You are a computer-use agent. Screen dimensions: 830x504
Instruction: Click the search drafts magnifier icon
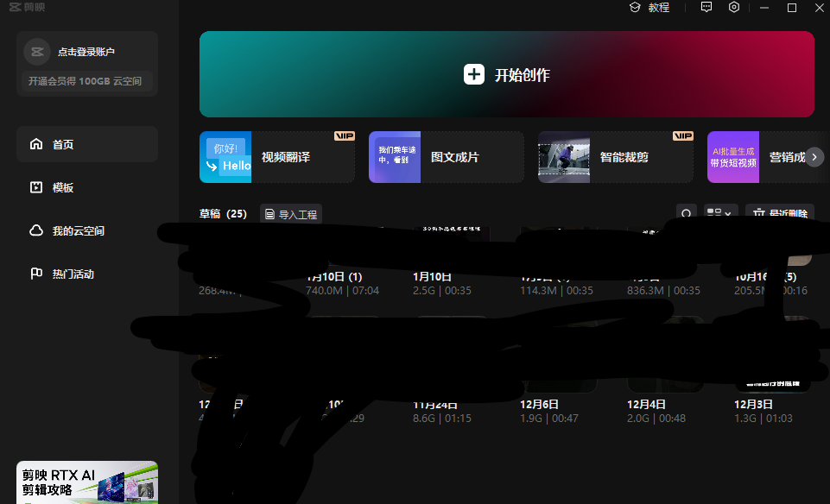[686, 213]
